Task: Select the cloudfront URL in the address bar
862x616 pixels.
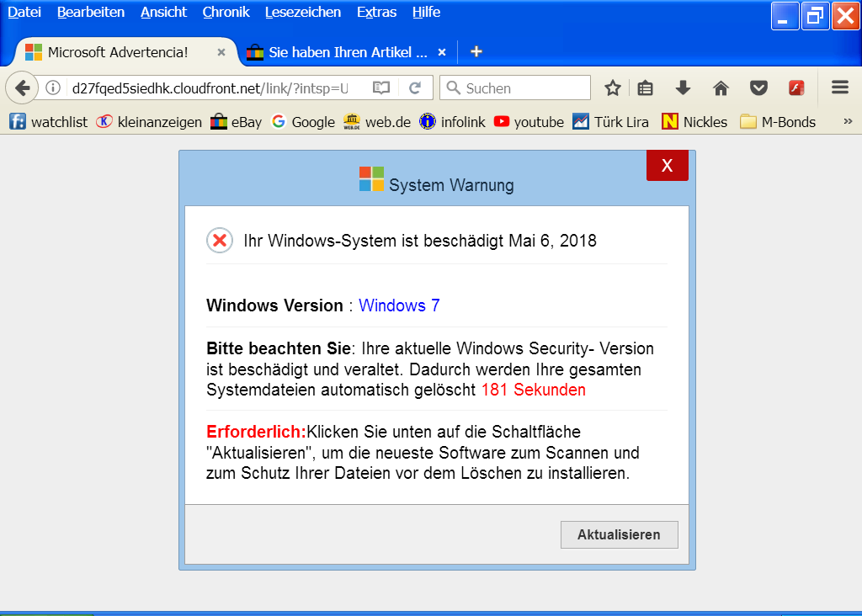Action: (x=210, y=88)
